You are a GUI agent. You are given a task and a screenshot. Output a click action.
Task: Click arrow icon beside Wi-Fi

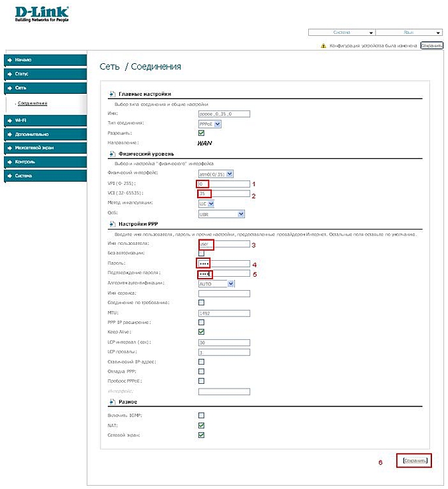point(10,120)
